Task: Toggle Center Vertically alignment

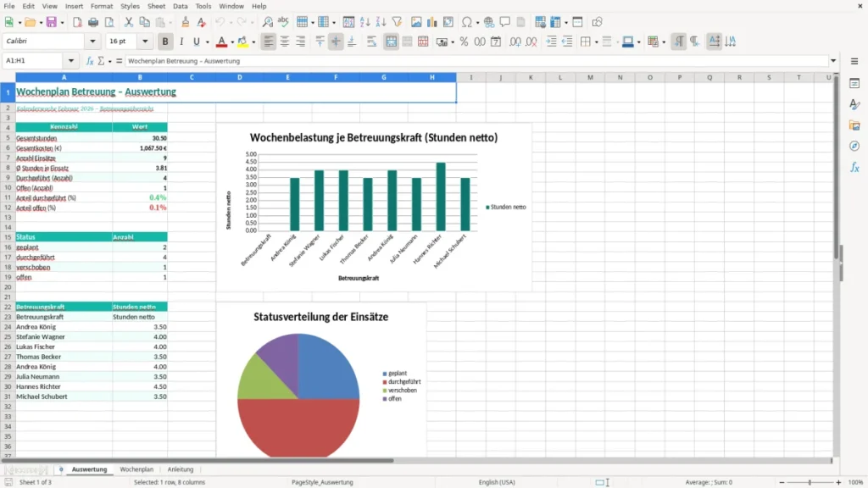Action: coord(336,42)
